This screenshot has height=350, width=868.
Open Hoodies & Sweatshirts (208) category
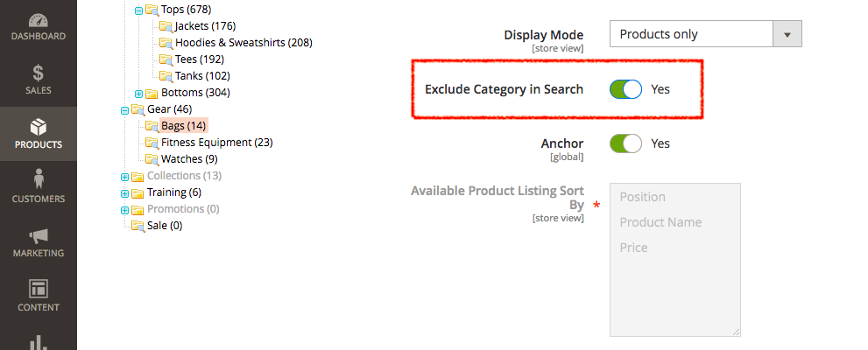coord(243,43)
